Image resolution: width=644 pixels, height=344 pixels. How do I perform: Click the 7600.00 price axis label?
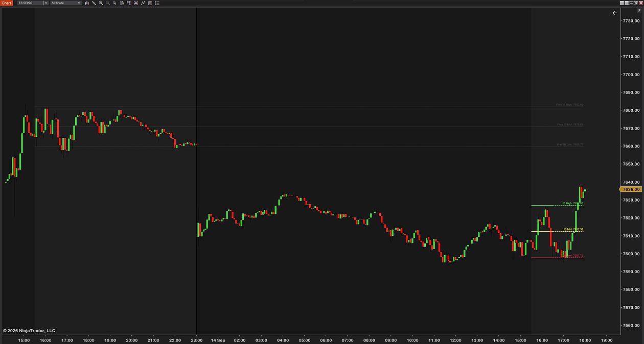tap(632, 254)
